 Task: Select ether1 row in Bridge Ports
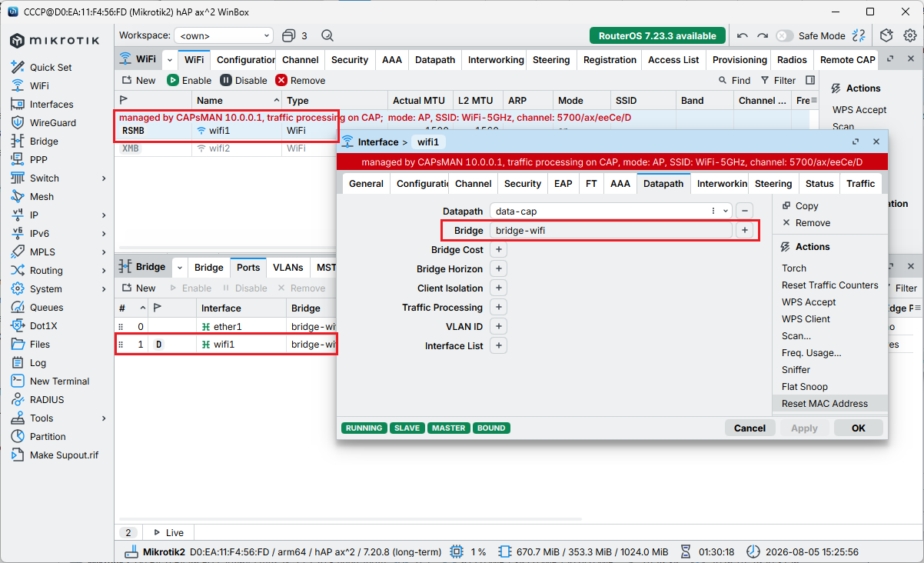pyautogui.click(x=226, y=326)
